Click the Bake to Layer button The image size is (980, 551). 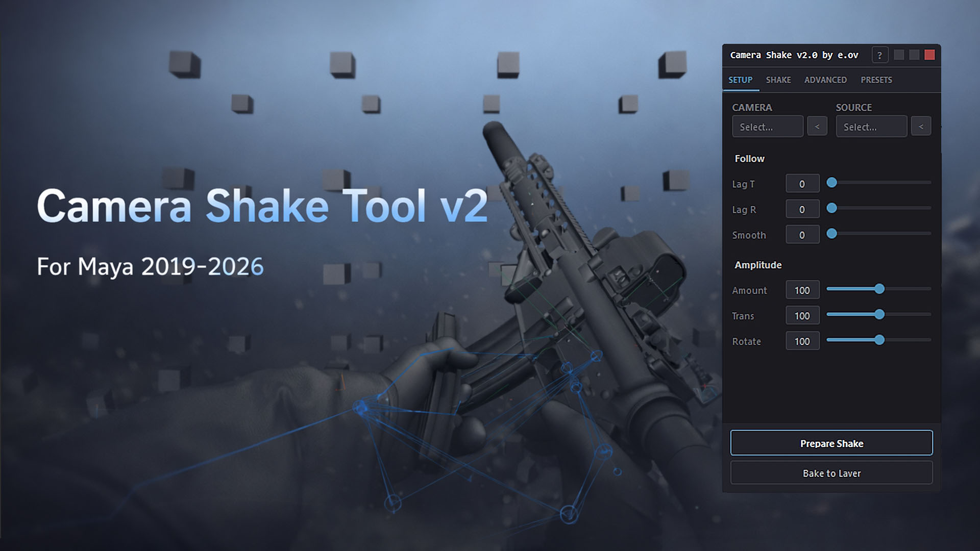pyautogui.click(x=831, y=473)
